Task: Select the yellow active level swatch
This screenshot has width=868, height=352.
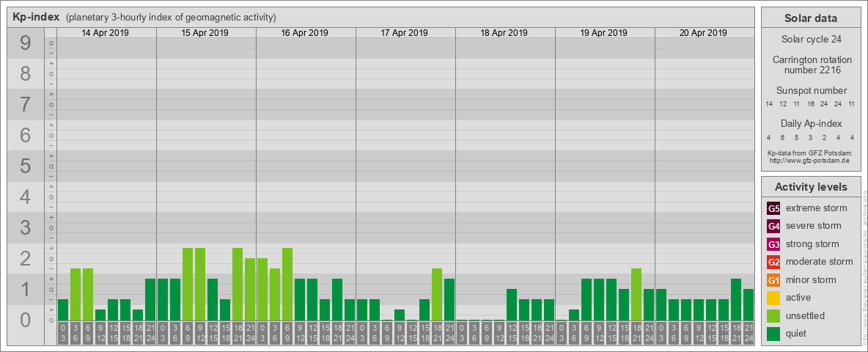Action: [x=773, y=298]
